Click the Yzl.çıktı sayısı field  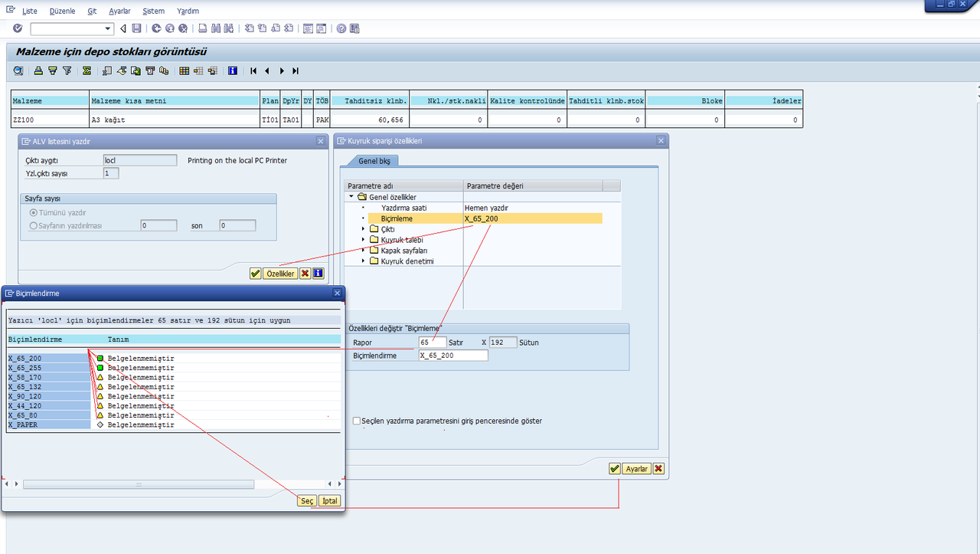111,173
